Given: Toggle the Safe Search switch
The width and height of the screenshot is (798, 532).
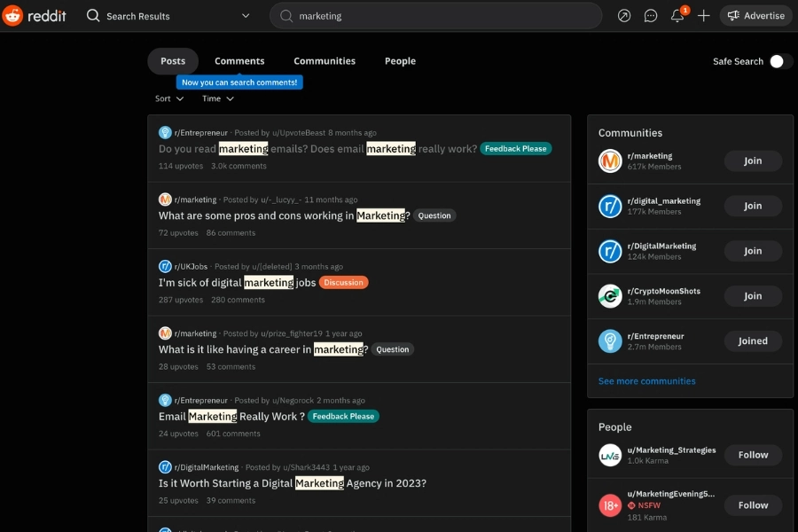Looking at the screenshot, I should (780, 61).
